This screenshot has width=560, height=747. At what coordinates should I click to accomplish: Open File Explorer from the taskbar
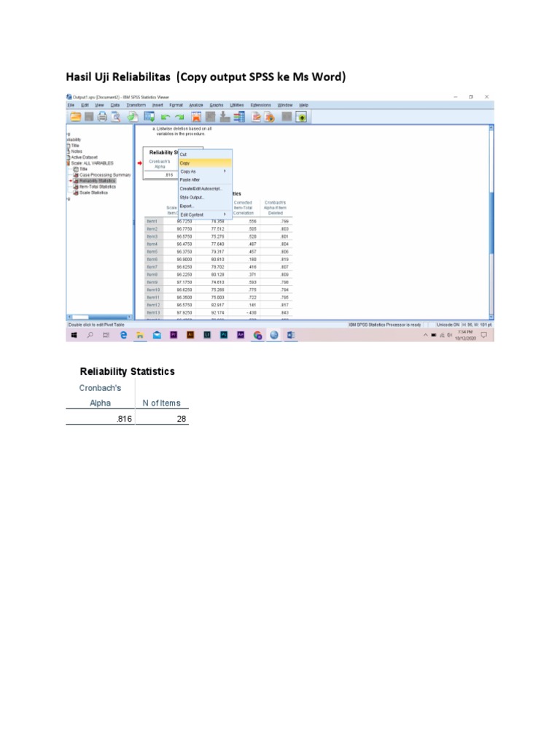140,336
